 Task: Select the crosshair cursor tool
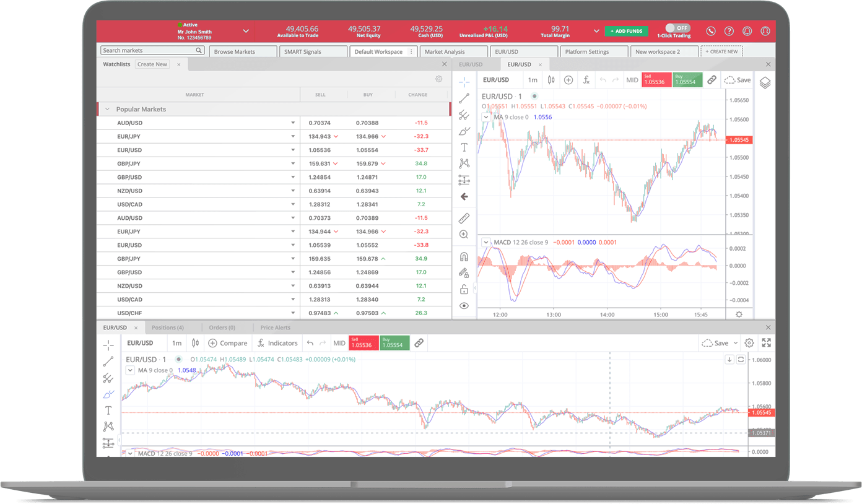tap(464, 81)
